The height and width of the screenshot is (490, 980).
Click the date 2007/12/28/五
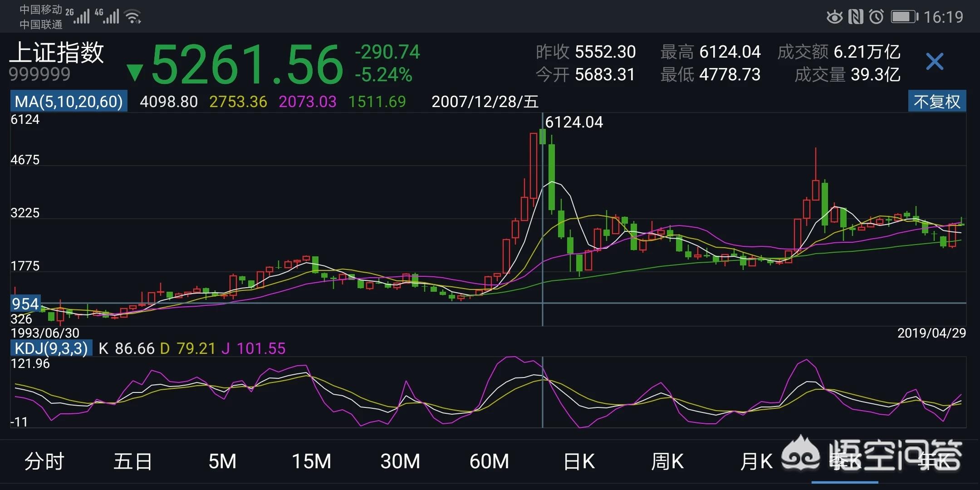(x=485, y=102)
